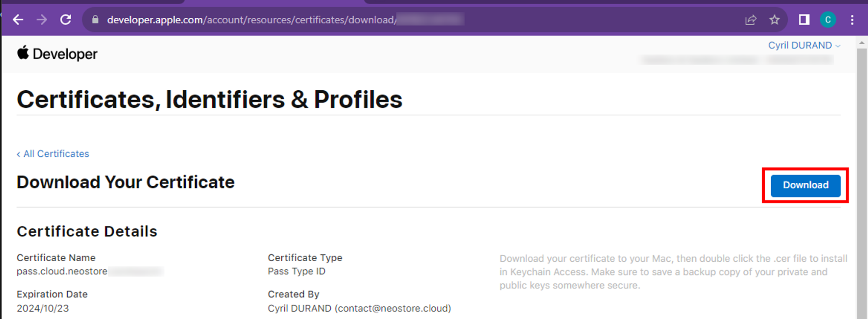This screenshot has height=319, width=868.
Task: View site info via the padlock icon
Action: click(95, 20)
